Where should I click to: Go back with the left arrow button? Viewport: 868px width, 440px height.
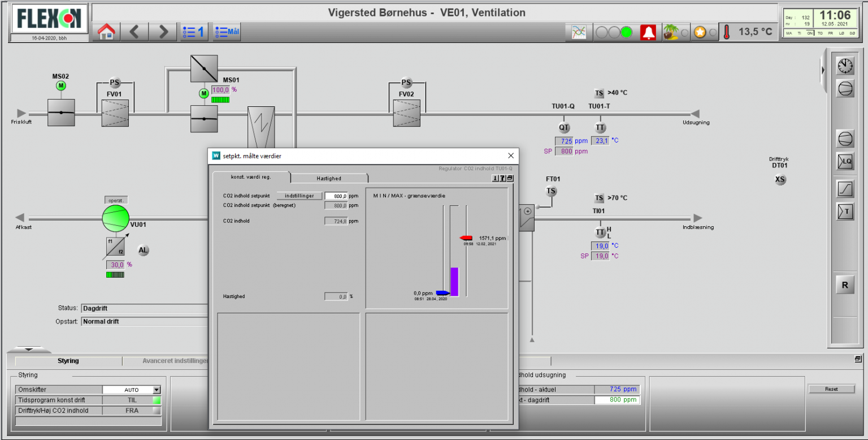coord(134,32)
